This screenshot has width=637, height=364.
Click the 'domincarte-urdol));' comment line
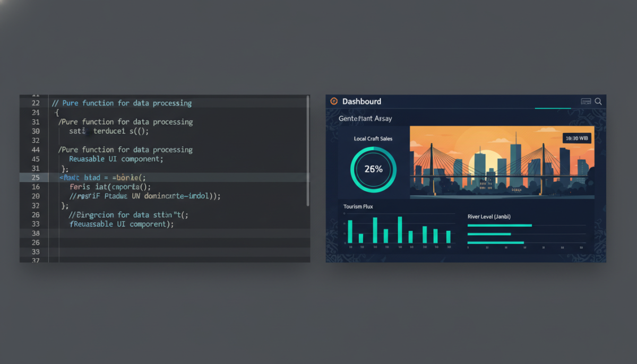click(x=145, y=196)
